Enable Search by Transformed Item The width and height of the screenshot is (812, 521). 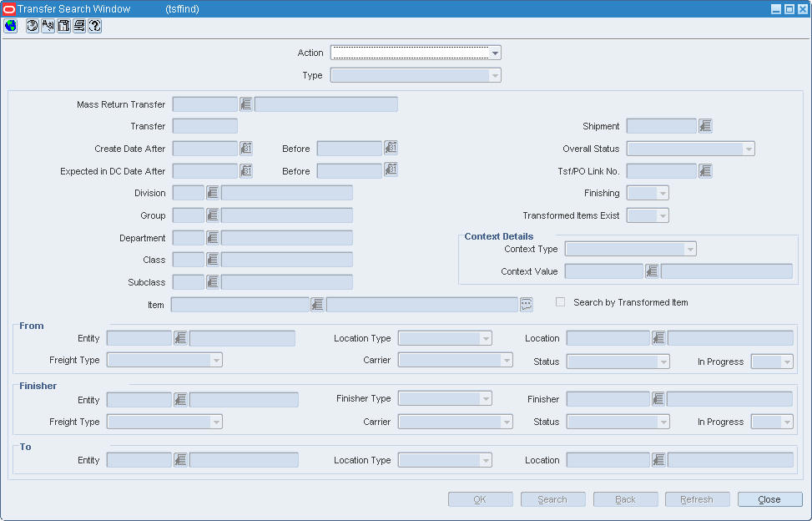(560, 302)
